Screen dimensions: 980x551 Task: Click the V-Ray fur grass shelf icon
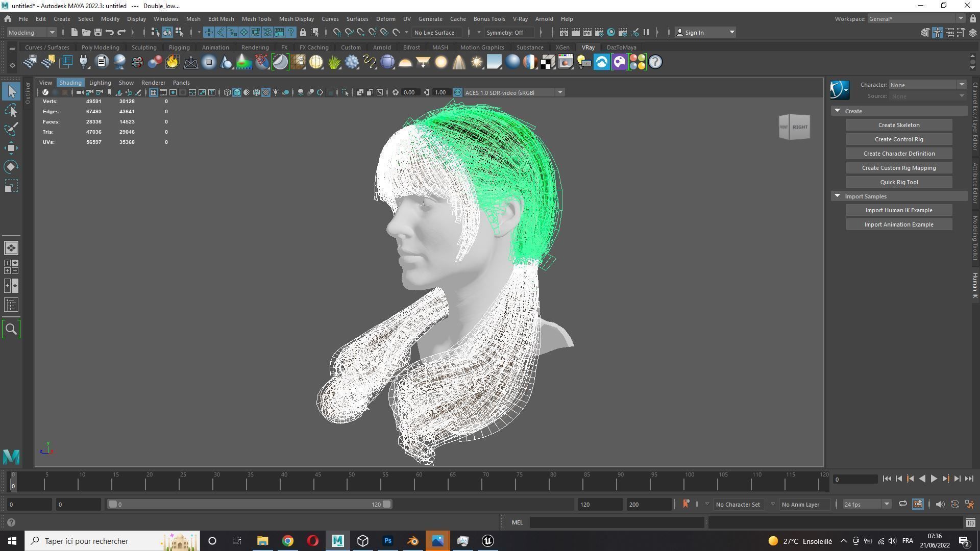click(334, 62)
